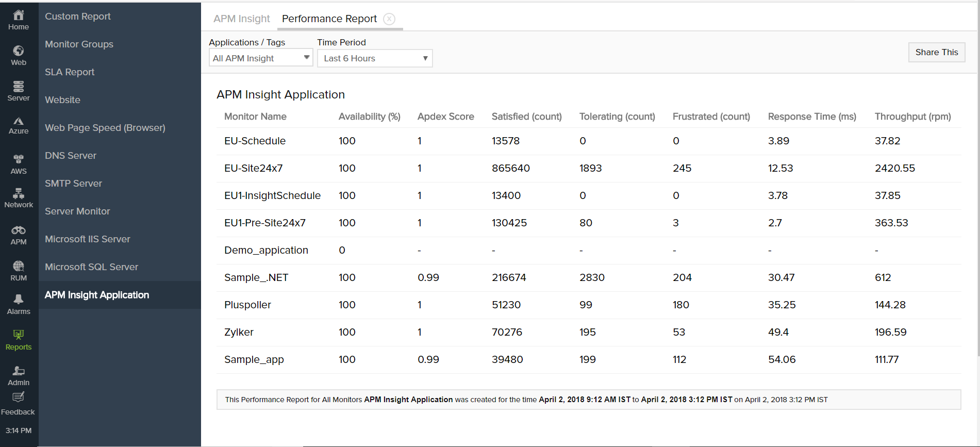The image size is (980, 447).
Task: Click the Admin icon in sidebar
Action: [19, 371]
